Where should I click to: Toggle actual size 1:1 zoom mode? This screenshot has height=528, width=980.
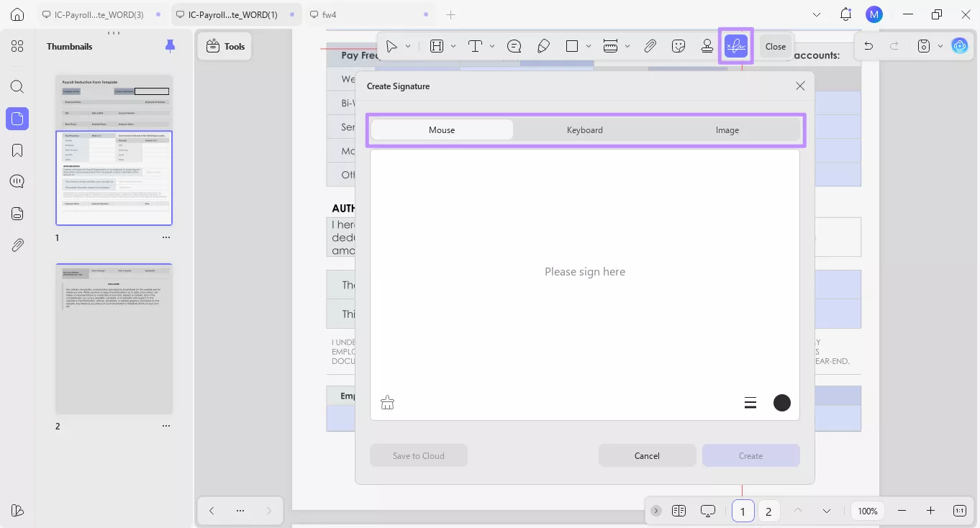[959, 511]
